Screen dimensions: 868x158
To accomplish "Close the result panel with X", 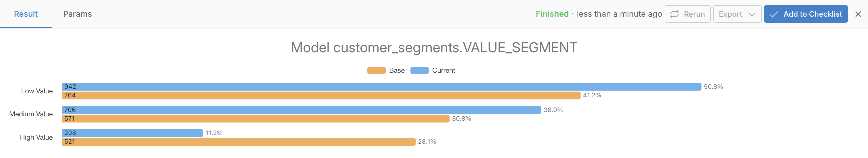I will (858, 14).
